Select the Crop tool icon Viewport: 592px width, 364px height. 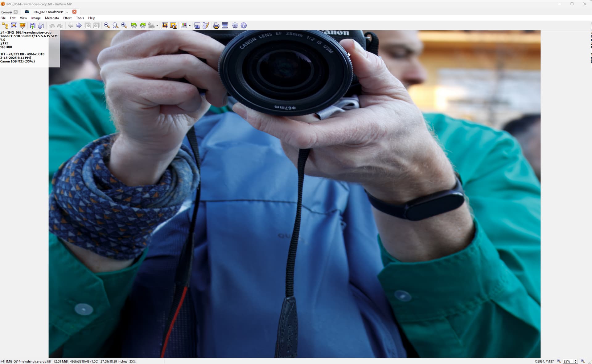165,26
